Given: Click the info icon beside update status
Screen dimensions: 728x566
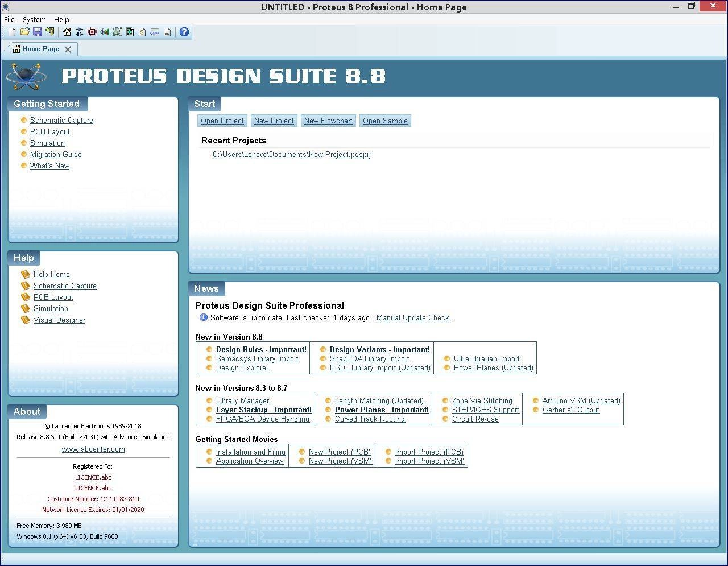Looking at the screenshot, I should pyautogui.click(x=203, y=317).
